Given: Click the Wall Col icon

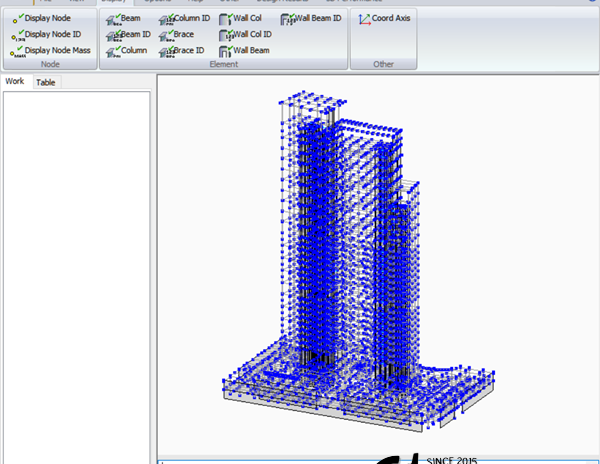Looking at the screenshot, I should [226, 18].
